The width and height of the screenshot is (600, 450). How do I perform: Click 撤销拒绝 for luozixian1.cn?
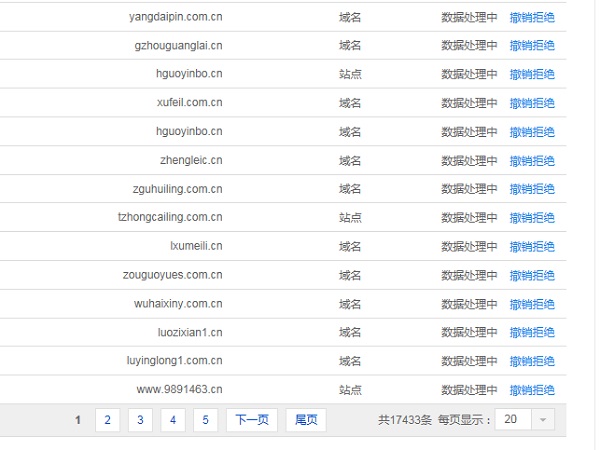532,333
